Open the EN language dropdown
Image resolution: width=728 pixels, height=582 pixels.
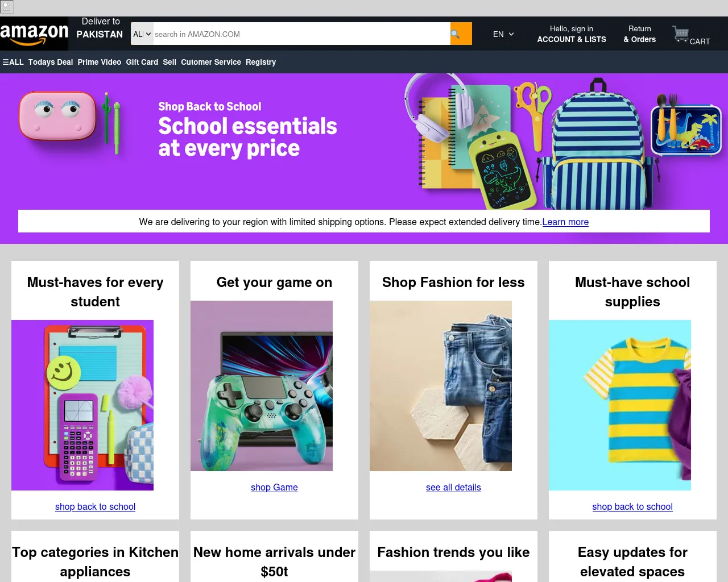[503, 34]
